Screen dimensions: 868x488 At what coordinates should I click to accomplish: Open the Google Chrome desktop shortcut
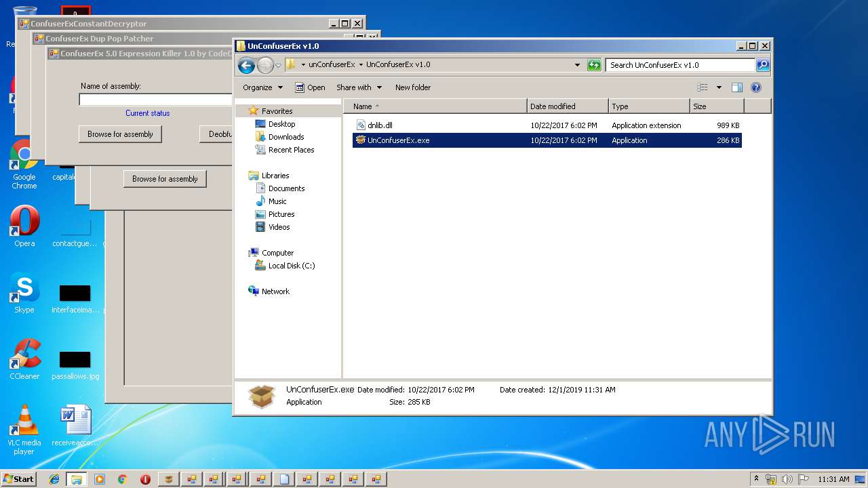24,165
